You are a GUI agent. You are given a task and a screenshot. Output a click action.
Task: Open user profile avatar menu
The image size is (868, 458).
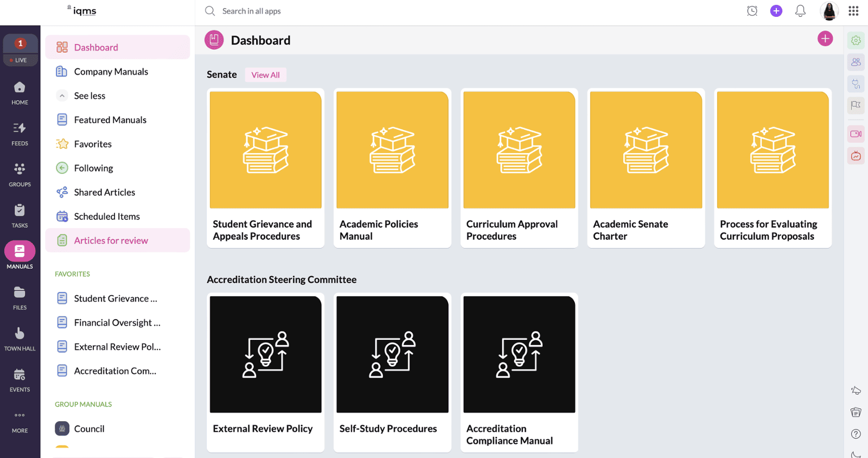[x=829, y=11]
